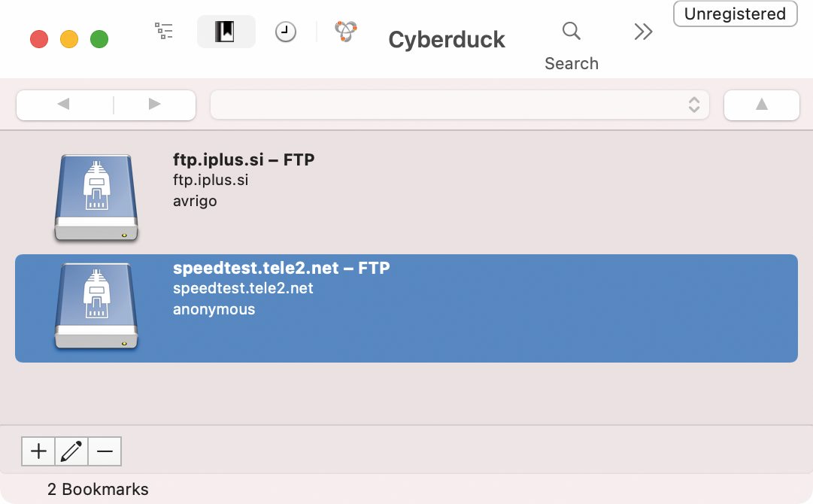Click the stepper arrows in the path field
Image resolution: width=813 pixels, height=504 pixels.
(x=693, y=105)
